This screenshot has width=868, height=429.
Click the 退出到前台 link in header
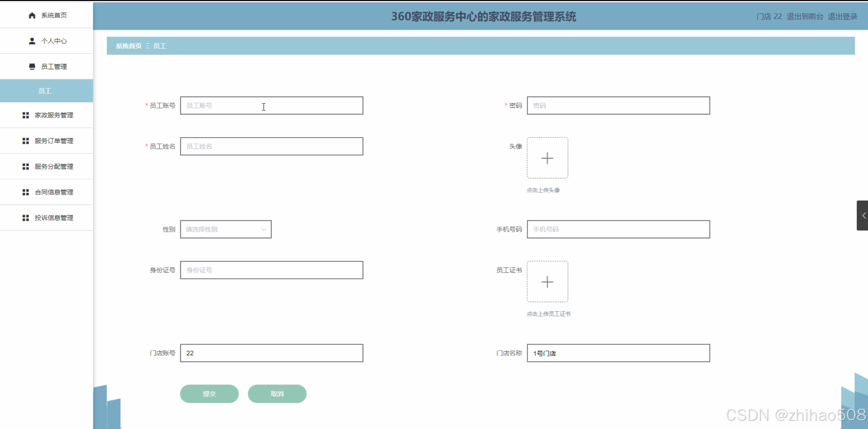(x=805, y=16)
